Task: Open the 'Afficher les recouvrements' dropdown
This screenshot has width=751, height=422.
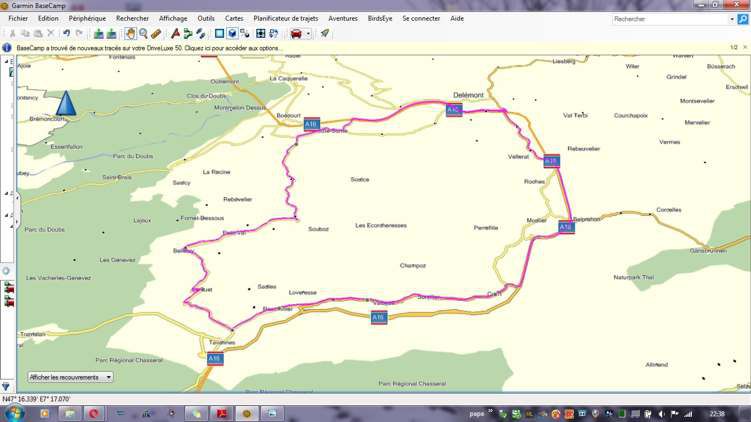Action: point(69,377)
